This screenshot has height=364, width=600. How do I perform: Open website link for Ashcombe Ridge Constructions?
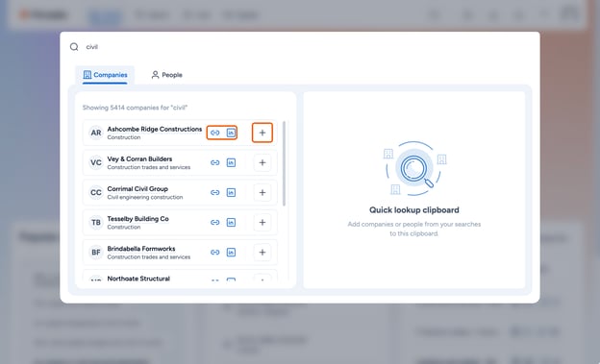click(215, 133)
